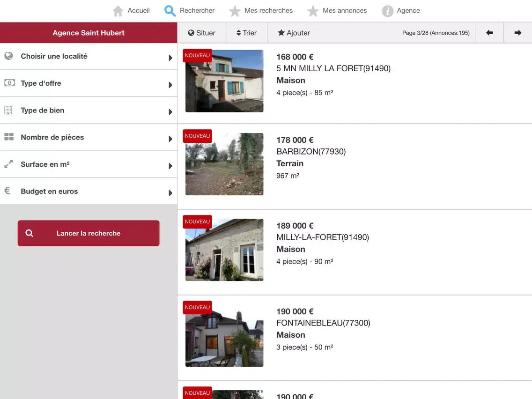532x399 pixels.
Task: Select Nombre de pièces label
Action: [x=52, y=137]
